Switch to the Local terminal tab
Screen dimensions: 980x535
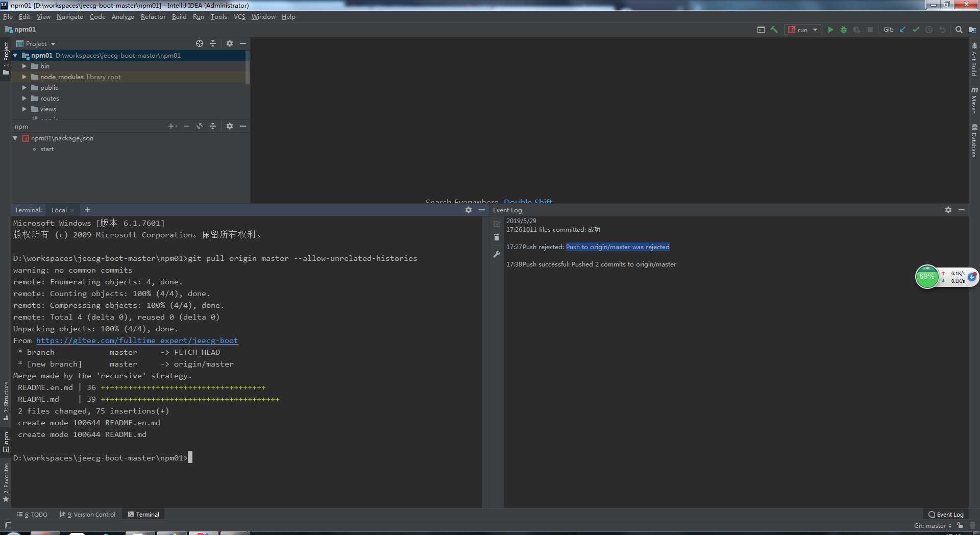[x=59, y=210]
